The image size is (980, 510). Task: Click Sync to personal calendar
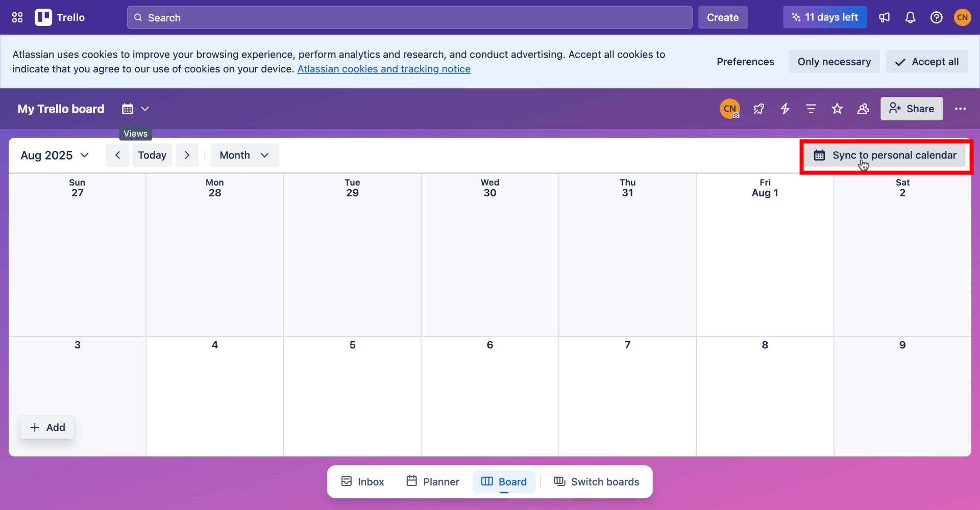886,155
